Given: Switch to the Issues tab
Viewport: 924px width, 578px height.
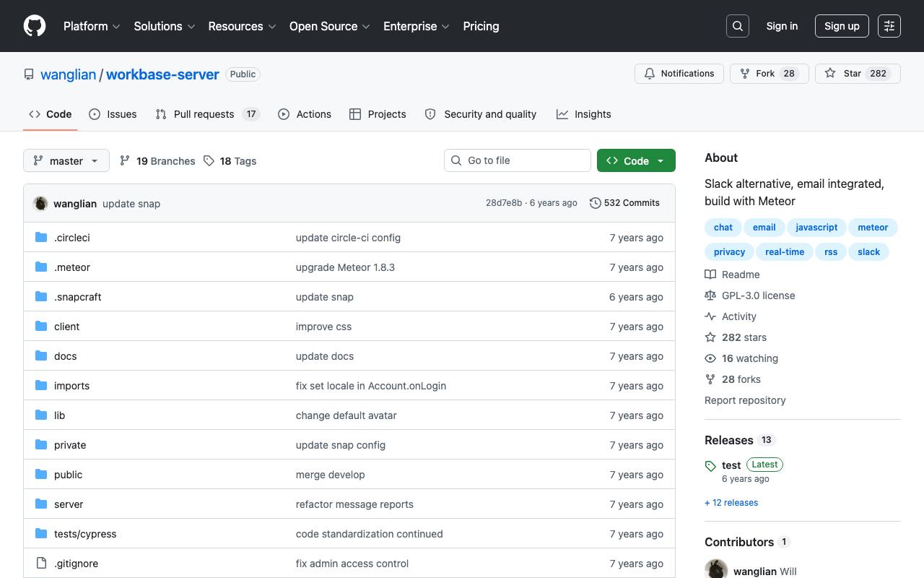Looking at the screenshot, I should point(113,114).
